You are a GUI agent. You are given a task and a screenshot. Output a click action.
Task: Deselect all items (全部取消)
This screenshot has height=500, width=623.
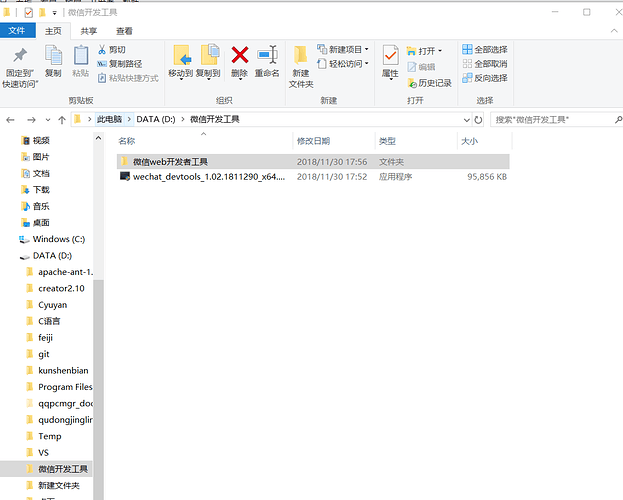point(485,64)
